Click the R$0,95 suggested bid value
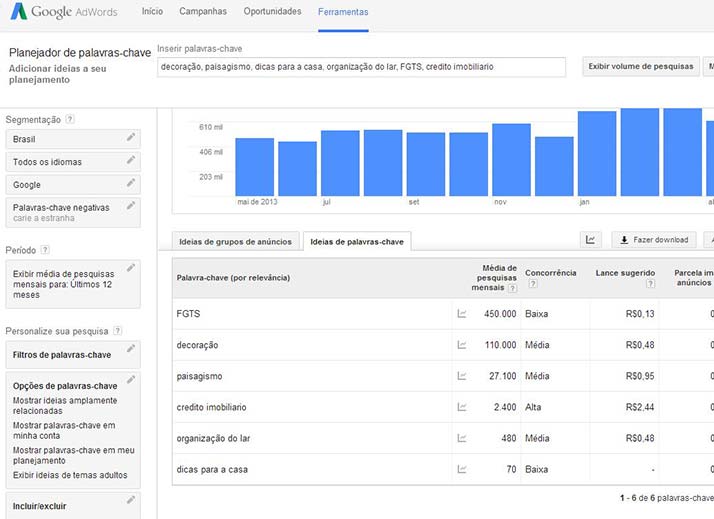 [x=640, y=376]
